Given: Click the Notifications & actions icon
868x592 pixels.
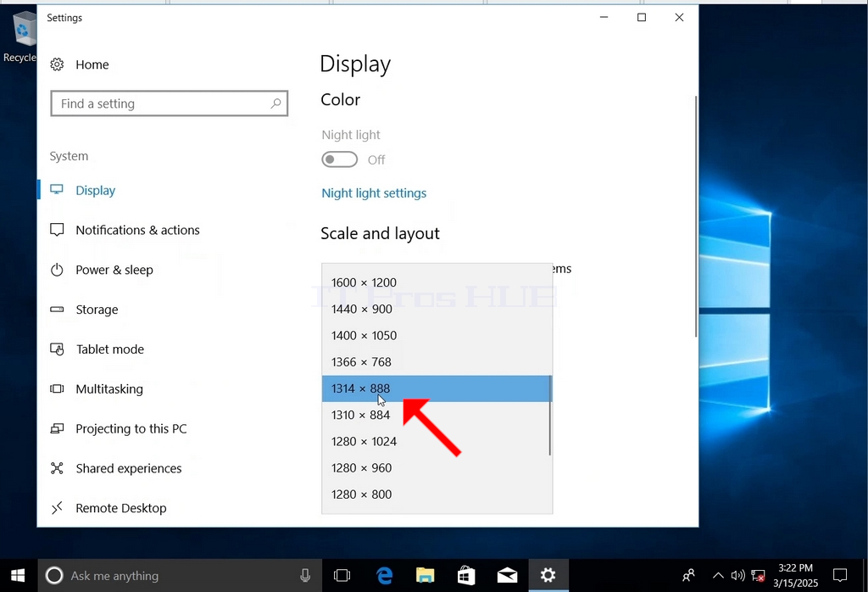Looking at the screenshot, I should (57, 230).
